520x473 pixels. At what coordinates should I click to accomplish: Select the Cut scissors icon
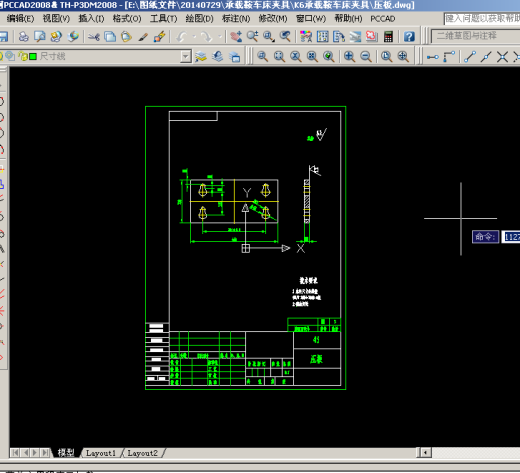pyautogui.click(x=94, y=36)
